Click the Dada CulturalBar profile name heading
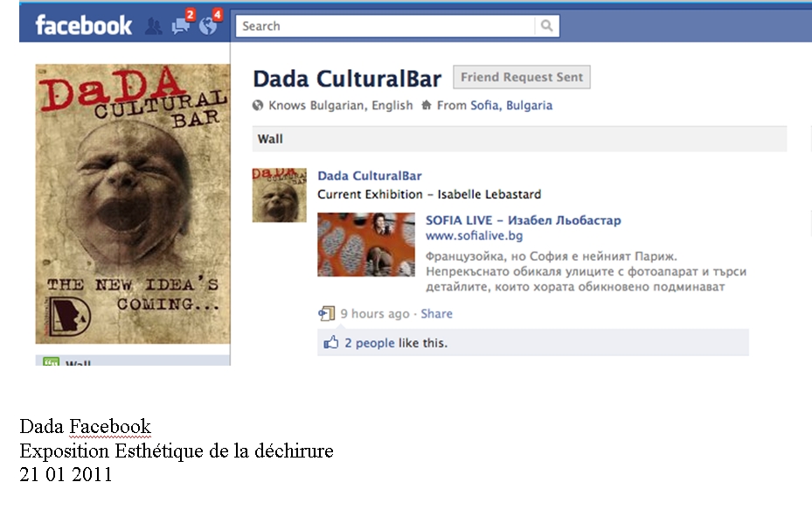The height and width of the screenshot is (510, 812). [x=347, y=79]
